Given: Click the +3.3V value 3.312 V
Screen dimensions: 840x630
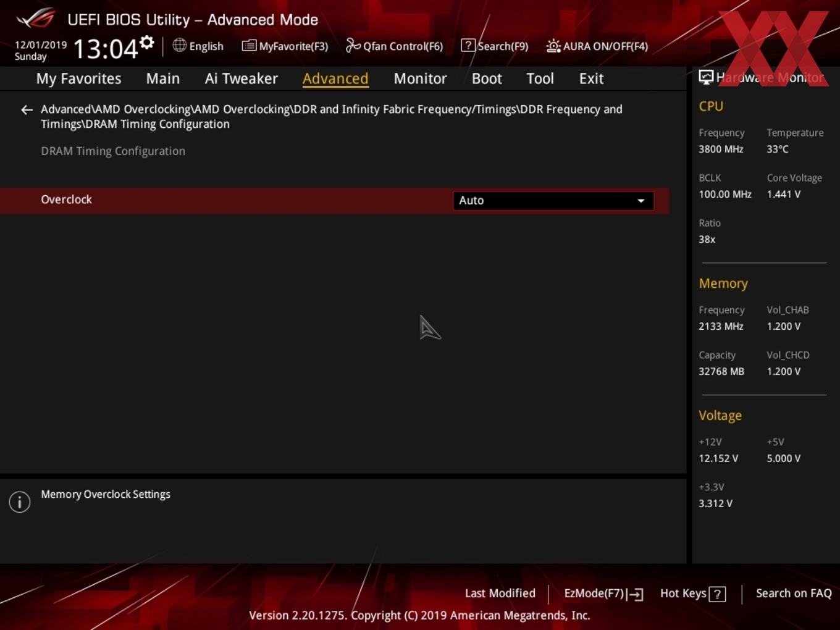Looking at the screenshot, I should [x=715, y=503].
